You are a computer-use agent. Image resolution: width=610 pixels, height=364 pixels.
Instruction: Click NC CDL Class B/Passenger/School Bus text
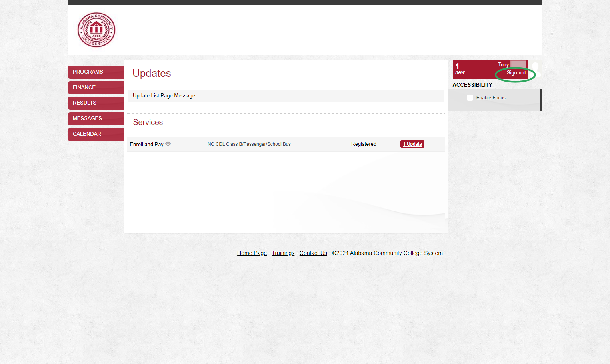[249, 144]
